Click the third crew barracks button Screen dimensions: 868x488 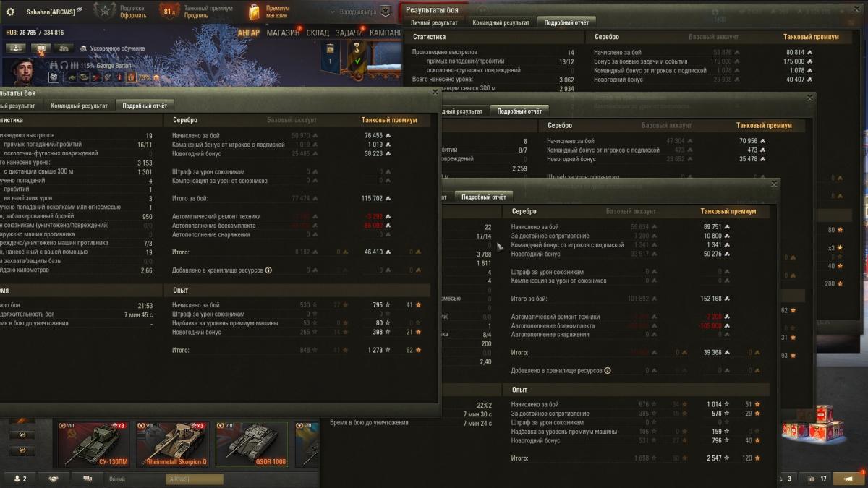coord(64,48)
